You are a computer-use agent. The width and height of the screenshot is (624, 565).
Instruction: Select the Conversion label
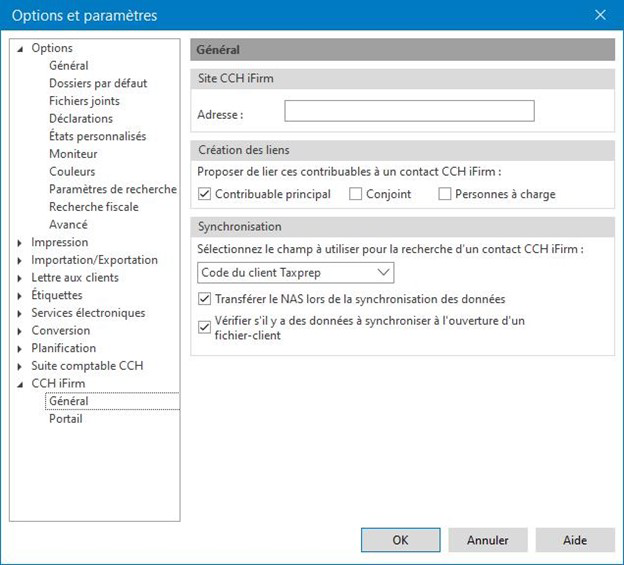click(x=60, y=330)
